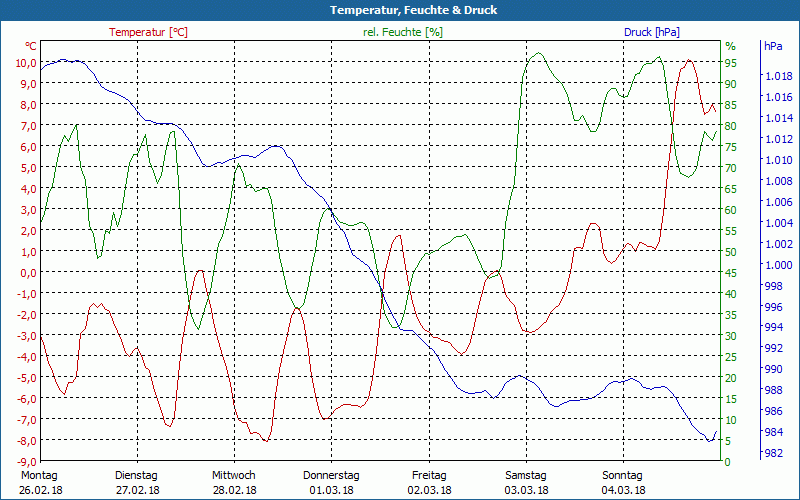Viewport: 800px width, 500px height.
Task: Click the -8,0 tick on temperature axis
Action: (24, 440)
